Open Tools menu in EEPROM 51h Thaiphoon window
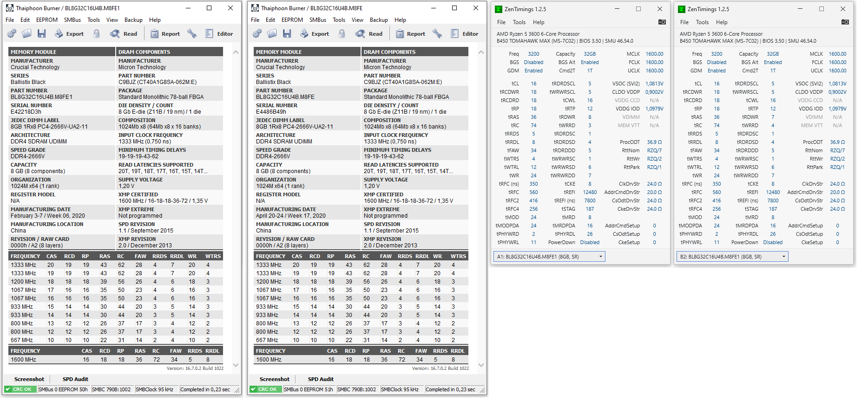Screen dimensions: 868x414 click(x=339, y=20)
